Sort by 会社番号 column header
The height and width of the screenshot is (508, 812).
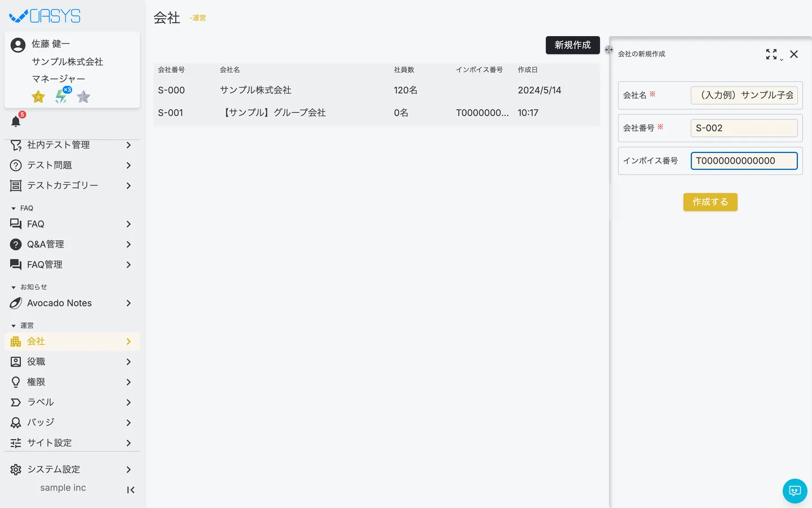coord(171,70)
